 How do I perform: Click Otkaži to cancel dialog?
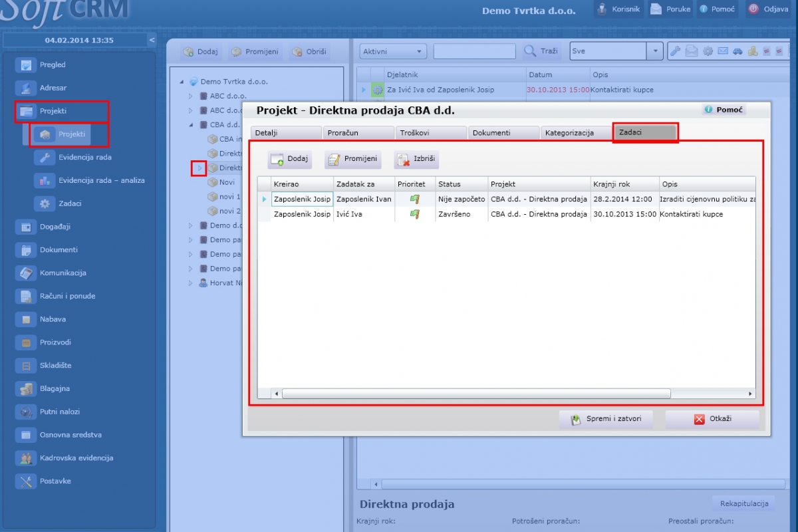click(x=712, y=420)
